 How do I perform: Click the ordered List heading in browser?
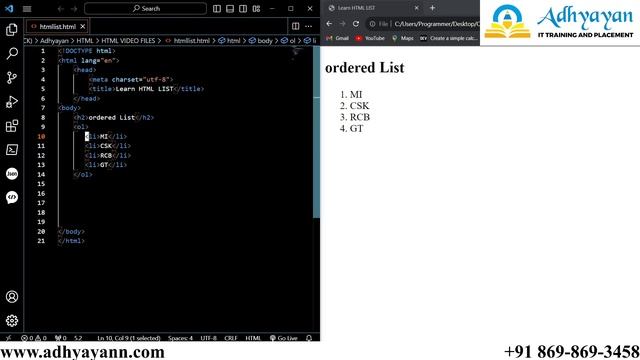[364, 68]
